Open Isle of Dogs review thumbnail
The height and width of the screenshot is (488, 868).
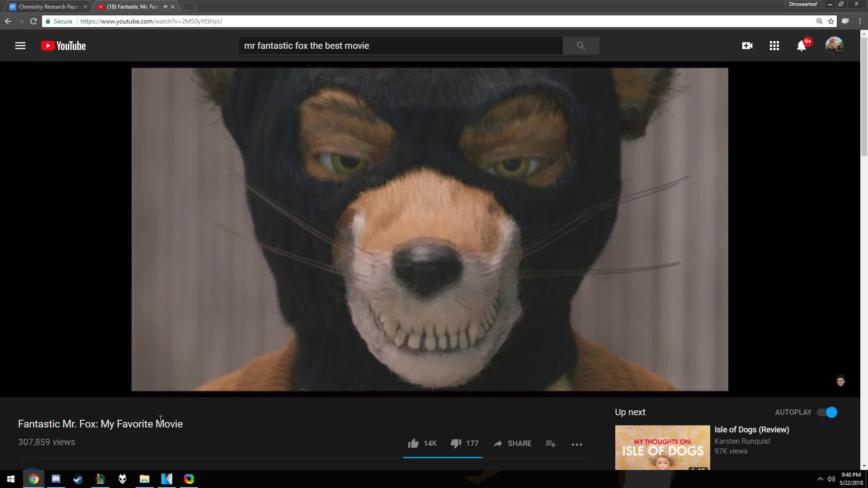662,447
